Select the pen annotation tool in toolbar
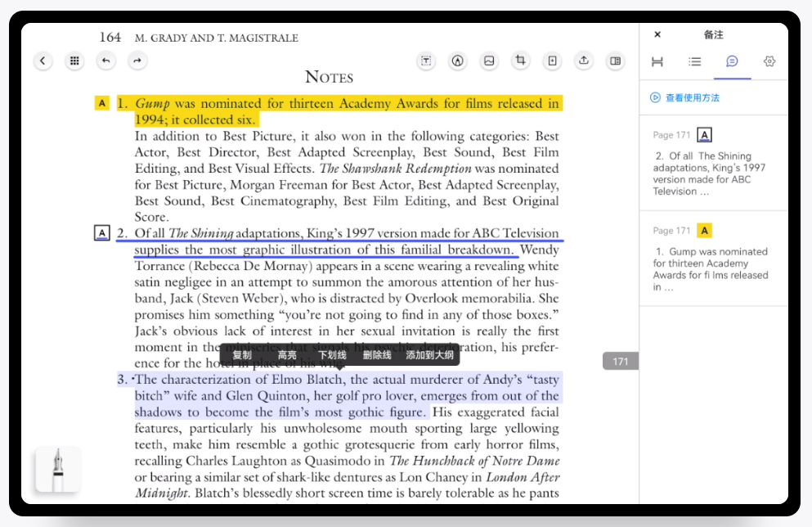Image resolution: width=812 pixels, height=527 pixels. point(458,61)
